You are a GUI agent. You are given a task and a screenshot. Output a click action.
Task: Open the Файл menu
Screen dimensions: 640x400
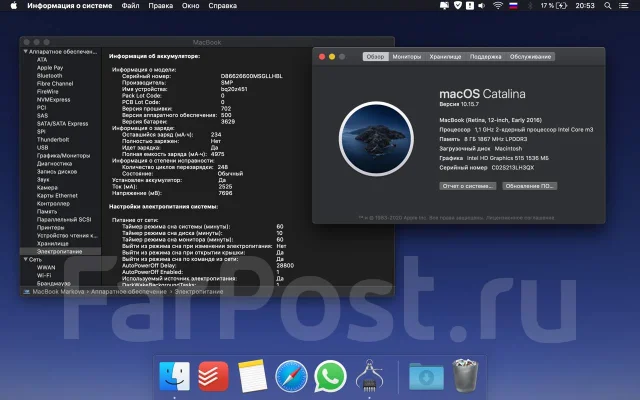pos(130,6)
